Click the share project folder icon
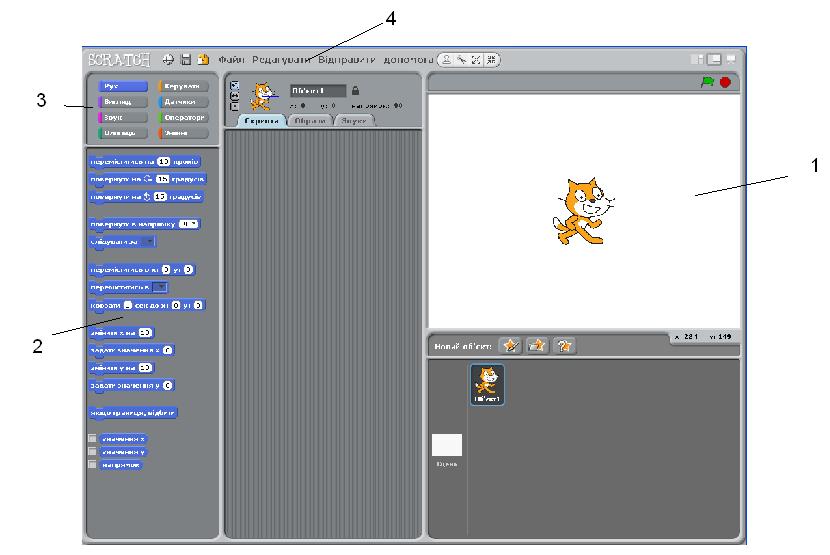830x555 pixels. tap(203, 59)
